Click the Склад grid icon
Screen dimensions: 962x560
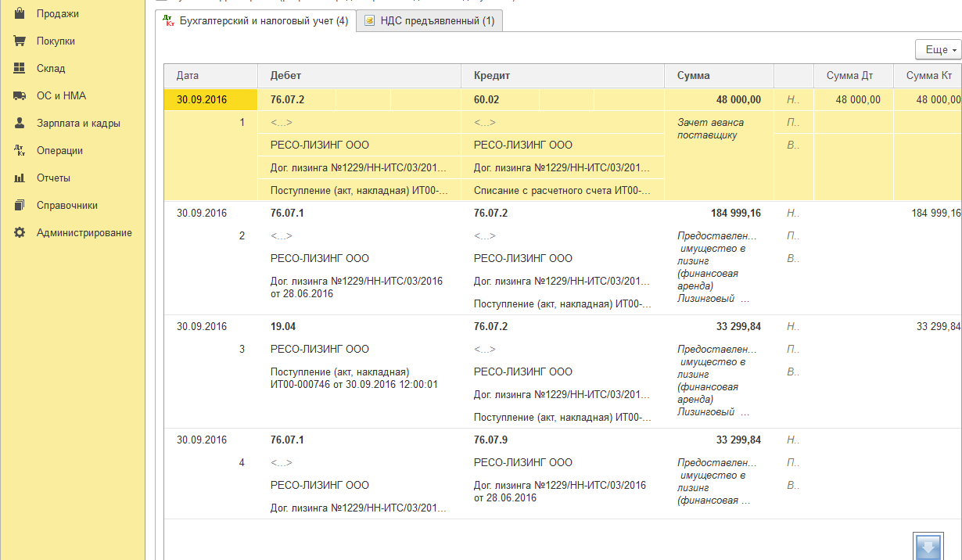20,68
